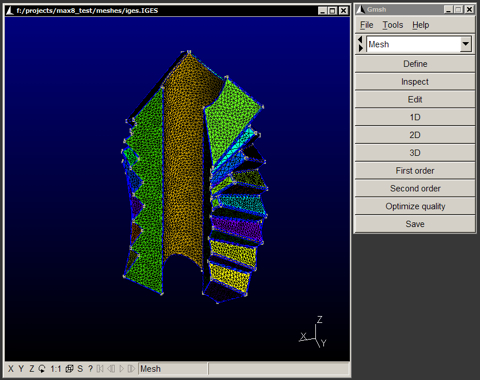Set view along Y axis

click(x=21, y=369)
